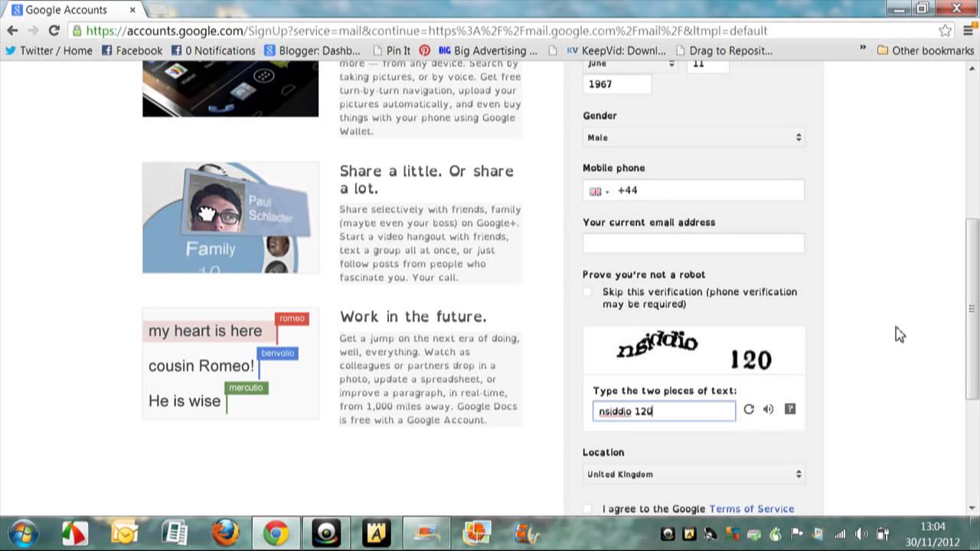Click the Mobile phone input field
This screenshot has height=551, width=980.
[x=694, y=191]
